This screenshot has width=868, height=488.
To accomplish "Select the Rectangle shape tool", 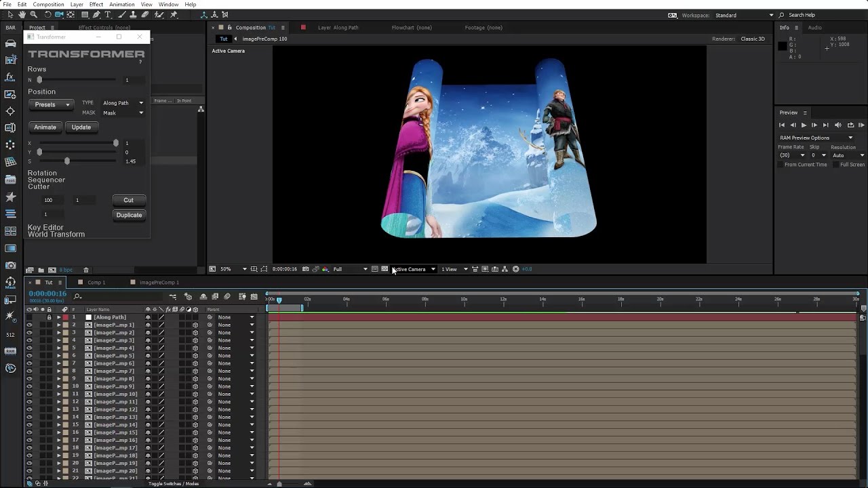I will tap(85, 15).
